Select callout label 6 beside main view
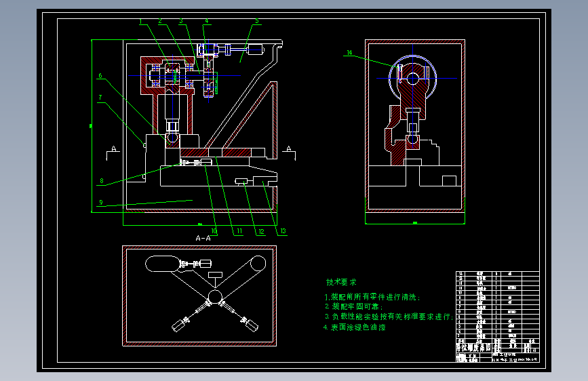Image resolution: width=588 pixels, height=381 pixels. coord(100,76)
